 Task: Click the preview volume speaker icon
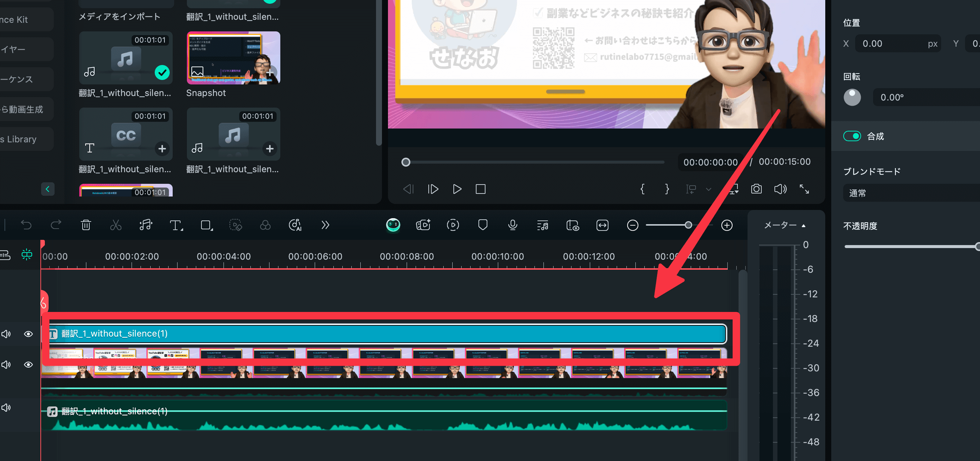(x=780, y=189)
